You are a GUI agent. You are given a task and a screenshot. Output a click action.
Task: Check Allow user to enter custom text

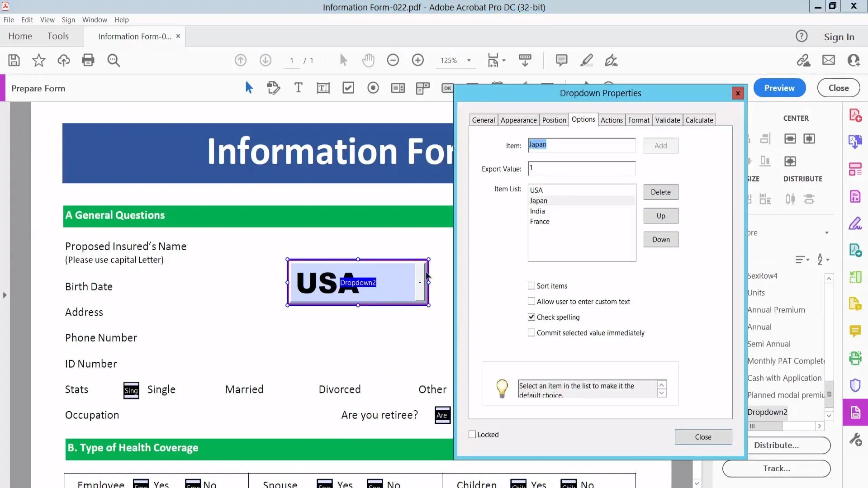tap(531, 301)
